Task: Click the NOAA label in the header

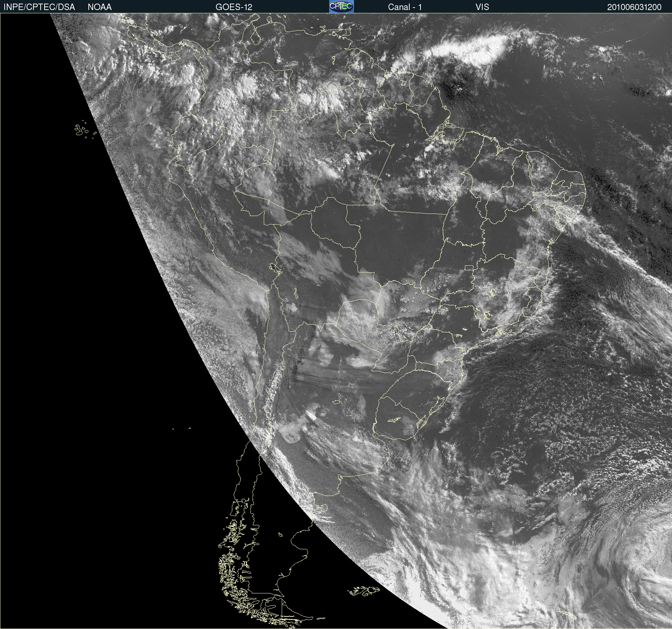Action: coord(100,7)
